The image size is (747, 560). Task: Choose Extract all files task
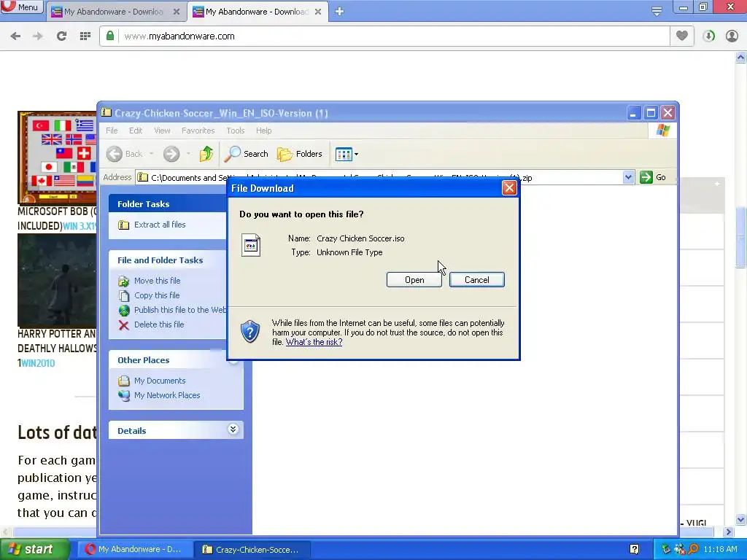[x=160, y=225]
